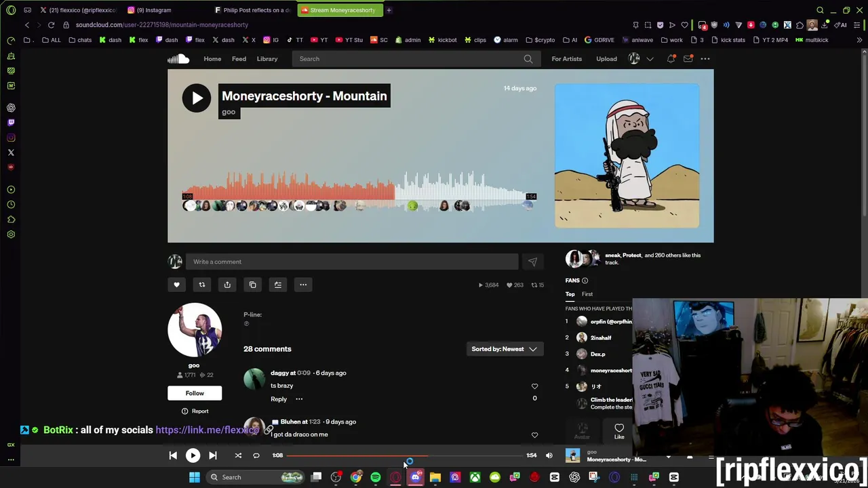Screen dimensions: 868x488
Task: Open ALL bookmarks folder
Action: (x=51, y=40)
